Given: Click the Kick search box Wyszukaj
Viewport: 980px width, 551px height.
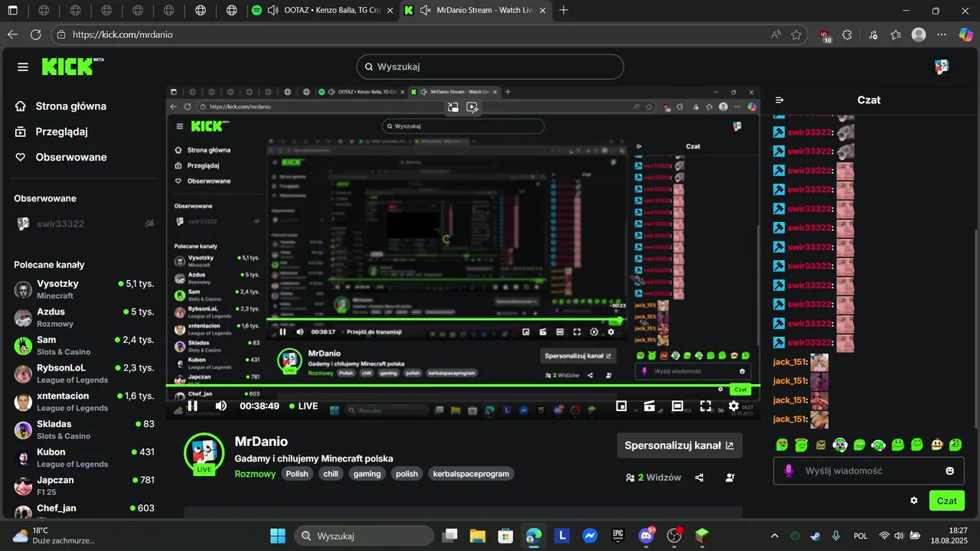Looking at the screenshot, I should point(490,67).
